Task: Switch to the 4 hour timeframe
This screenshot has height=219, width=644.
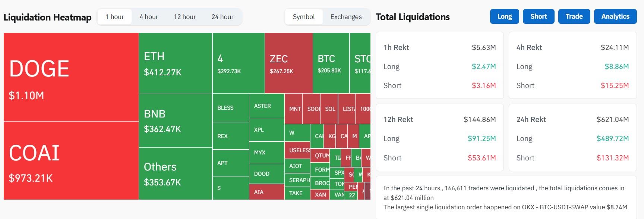Action: click(149, 17)
